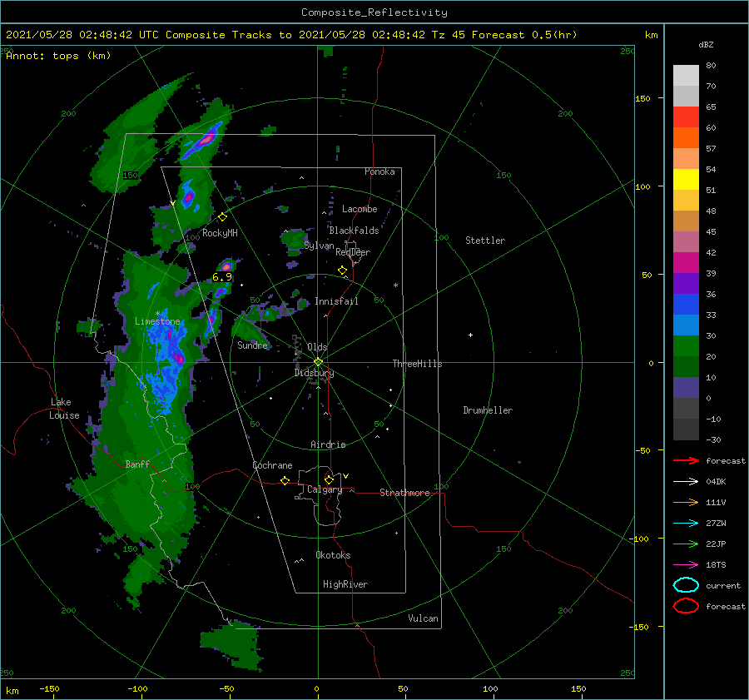The height and width of the screenshot is (700, 749).
Task: Click the 6.9 storm tops annotation
Action: pyautogui.click(x=222, y=277)
